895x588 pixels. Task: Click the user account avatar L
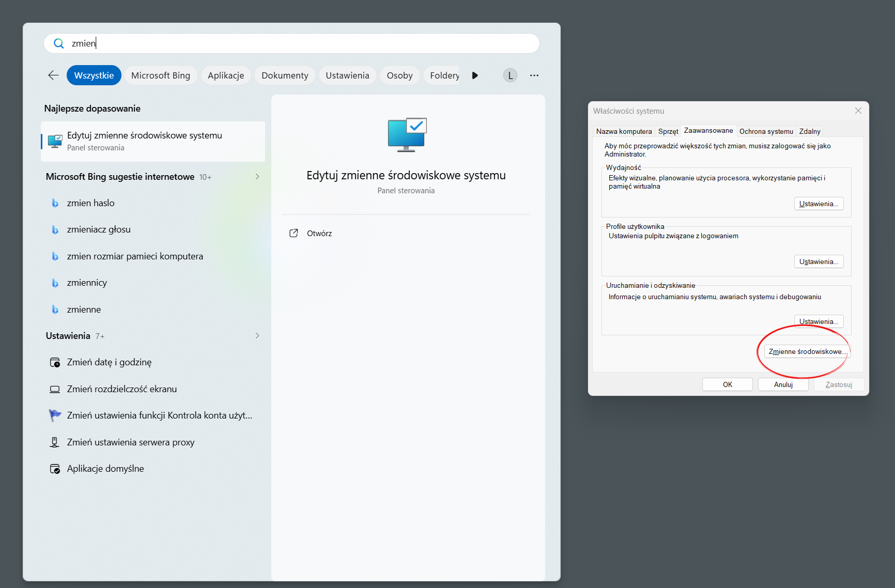click(510, 75)
